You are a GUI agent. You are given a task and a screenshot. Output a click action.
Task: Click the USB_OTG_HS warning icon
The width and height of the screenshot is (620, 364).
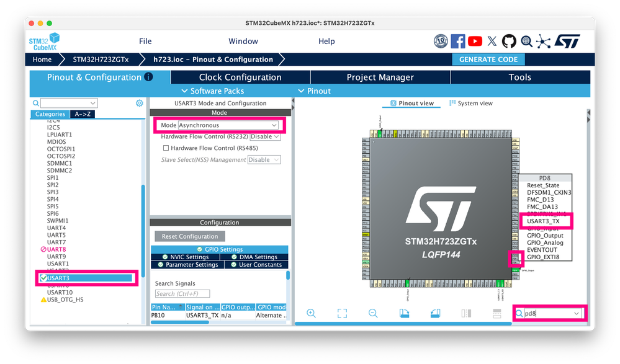(43, 300)
